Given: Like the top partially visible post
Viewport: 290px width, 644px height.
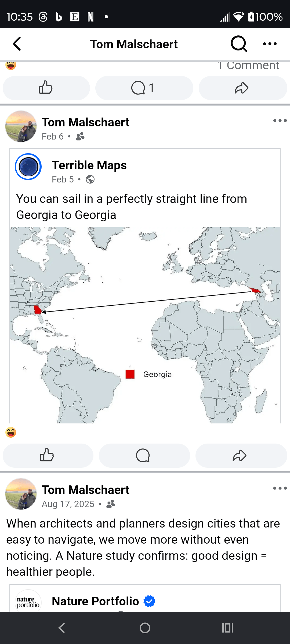Looking at the screenshot, I should click(46, 88).
